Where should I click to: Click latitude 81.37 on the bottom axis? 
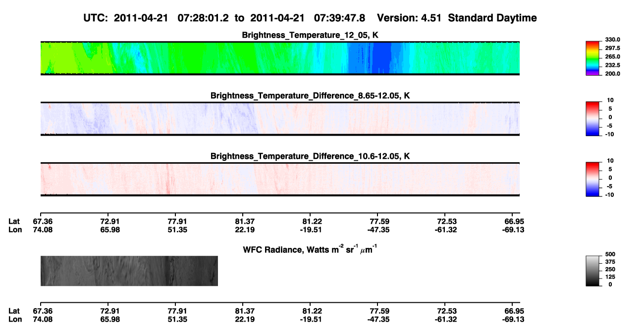coord(245,311)
